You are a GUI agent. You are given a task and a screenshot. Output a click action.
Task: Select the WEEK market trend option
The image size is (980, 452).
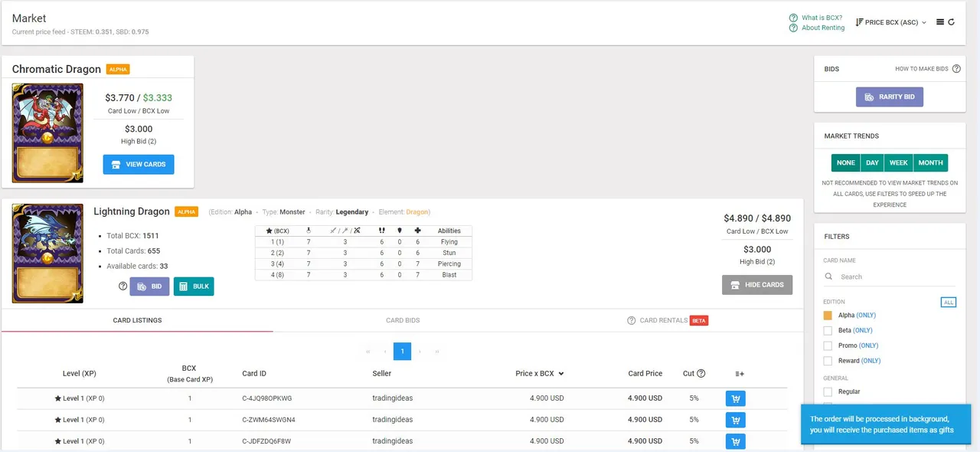[898, 162]
